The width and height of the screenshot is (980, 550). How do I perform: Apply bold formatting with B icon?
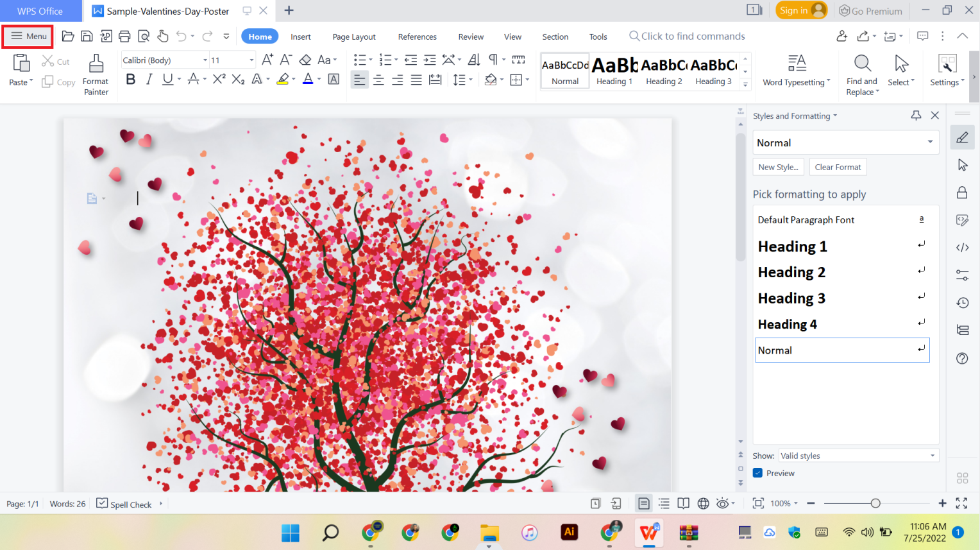[x=131, y=79]
